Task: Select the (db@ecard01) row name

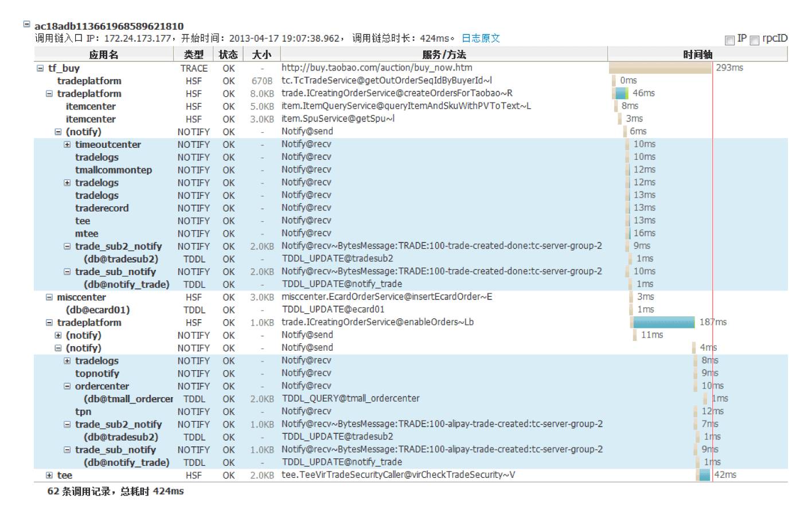Action: (x=97, y=310)
